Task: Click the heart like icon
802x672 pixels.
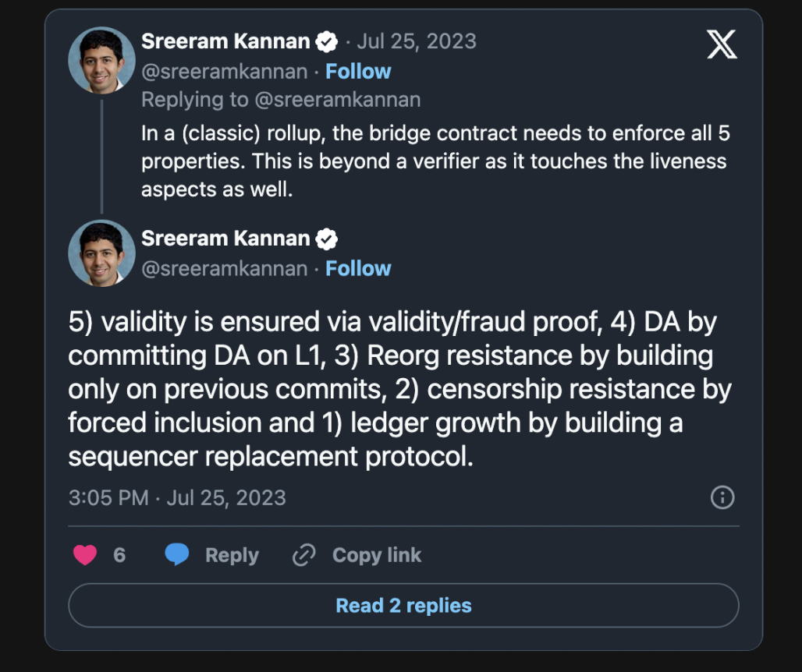Action: (x=85, y=555)
